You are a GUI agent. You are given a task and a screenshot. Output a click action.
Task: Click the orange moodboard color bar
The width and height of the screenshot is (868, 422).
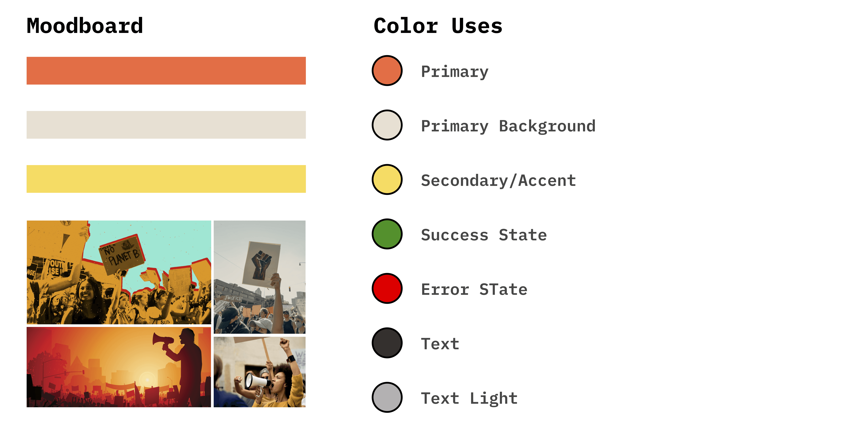pyautogui.click(x=166, y=71)
